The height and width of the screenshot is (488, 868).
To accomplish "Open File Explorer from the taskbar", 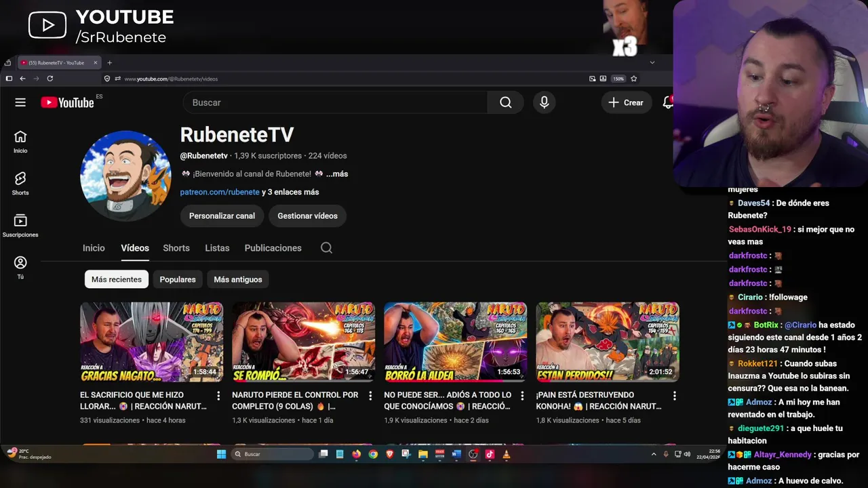I will [x=422, y=454].
